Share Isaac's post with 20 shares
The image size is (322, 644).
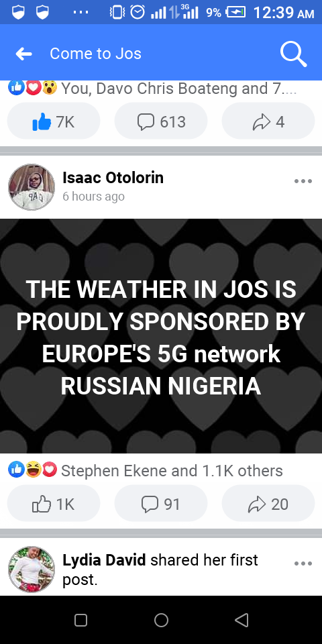(268, 504)
